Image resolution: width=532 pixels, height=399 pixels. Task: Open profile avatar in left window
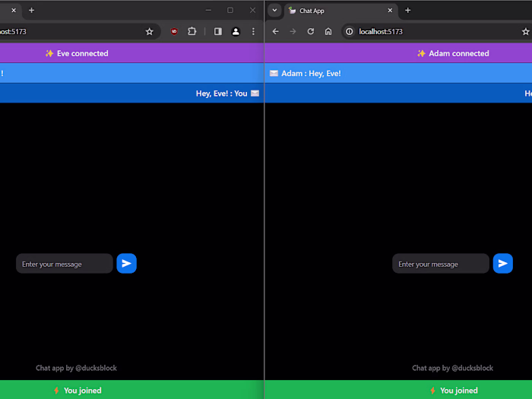pos(236,32)
